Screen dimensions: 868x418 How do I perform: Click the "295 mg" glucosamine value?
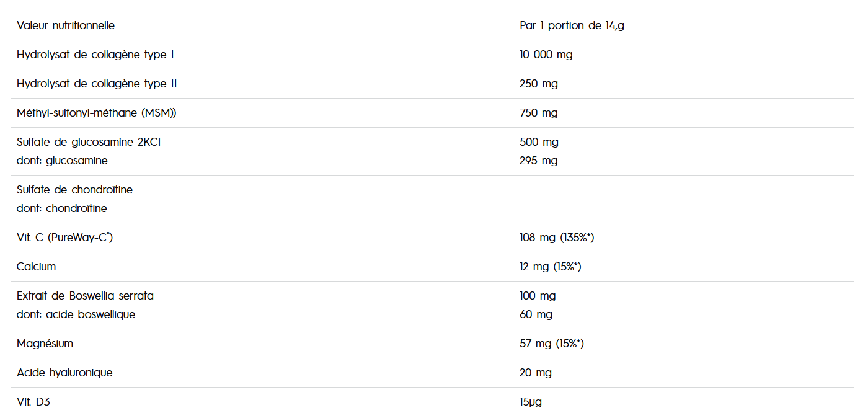point(538,161)
